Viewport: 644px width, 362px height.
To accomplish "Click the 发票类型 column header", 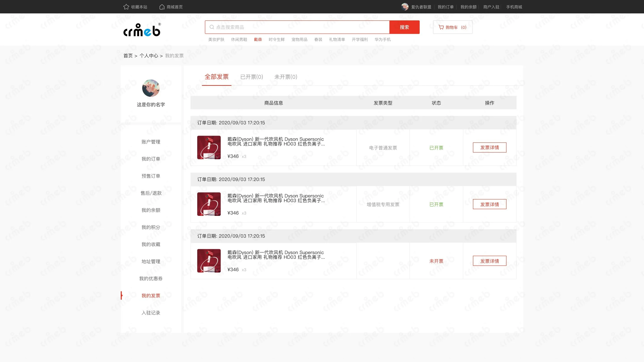I will 383,103.
